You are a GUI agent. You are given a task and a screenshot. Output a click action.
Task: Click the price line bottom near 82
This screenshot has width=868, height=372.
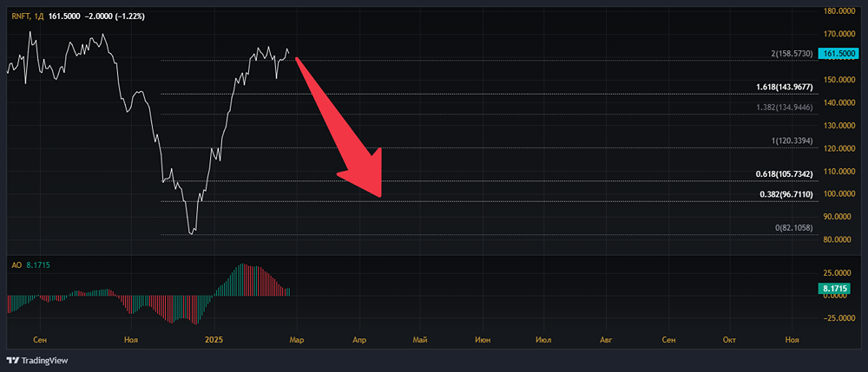point(191,232)
